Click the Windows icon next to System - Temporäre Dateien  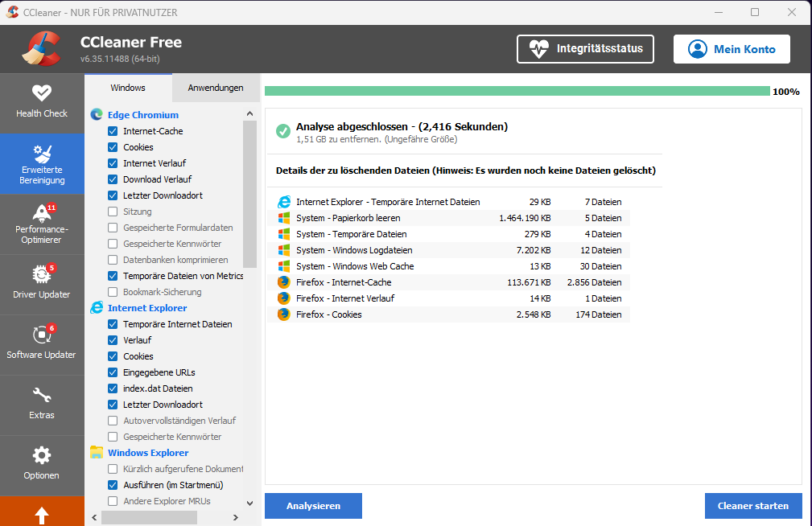(x=284, y=234)
